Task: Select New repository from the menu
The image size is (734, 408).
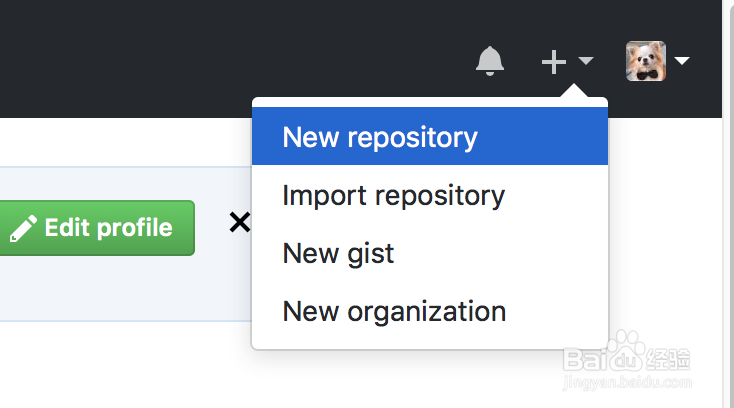Action: (380, 137)
